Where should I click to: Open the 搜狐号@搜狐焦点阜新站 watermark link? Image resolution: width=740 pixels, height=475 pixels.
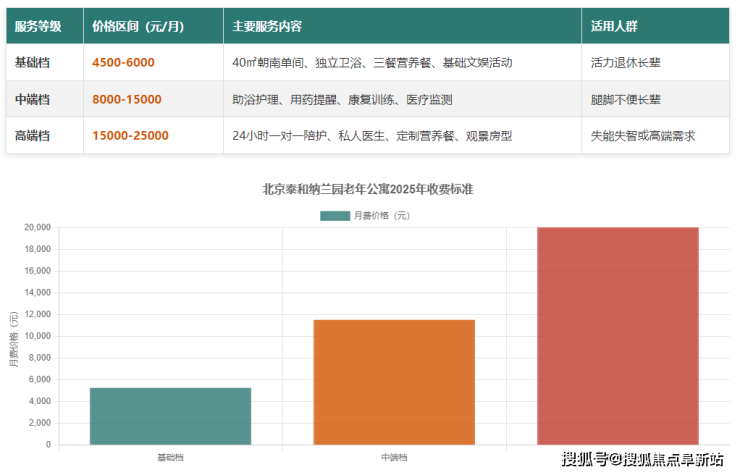pos(641,460)
